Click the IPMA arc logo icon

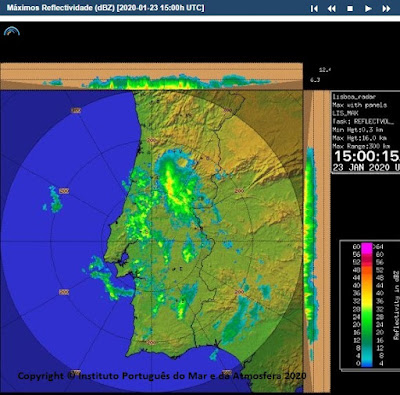pyautogui.click(x=12, y=31)
